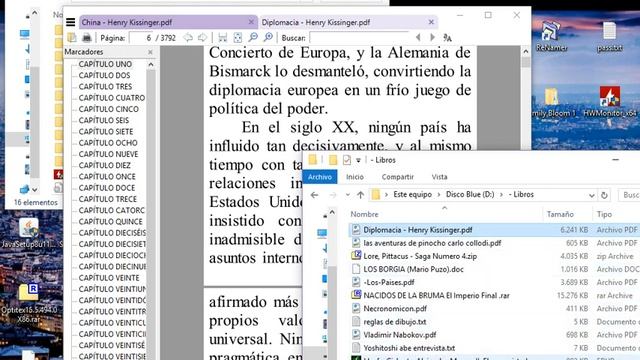Sort files by the Tipo column header
This screenshot has width=640, height=360.
[604, 214]
